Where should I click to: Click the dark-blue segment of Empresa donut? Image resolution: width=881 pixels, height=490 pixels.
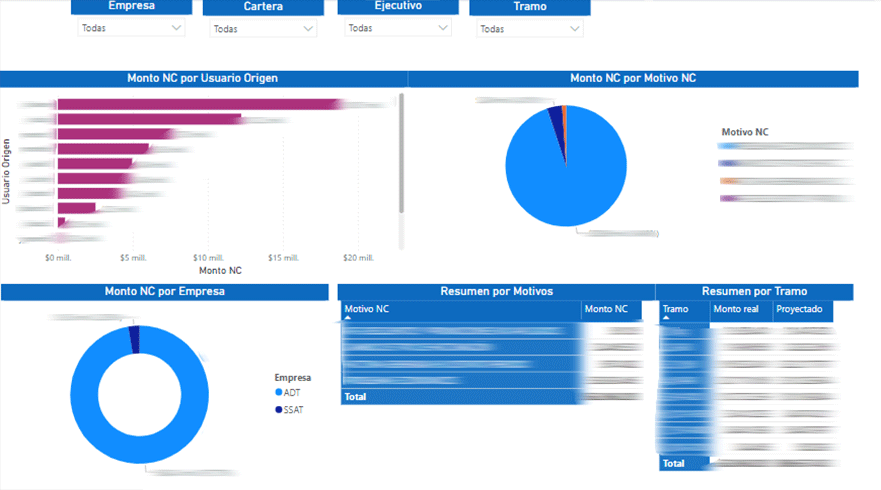pyautogui.click(x=134, y=339)
